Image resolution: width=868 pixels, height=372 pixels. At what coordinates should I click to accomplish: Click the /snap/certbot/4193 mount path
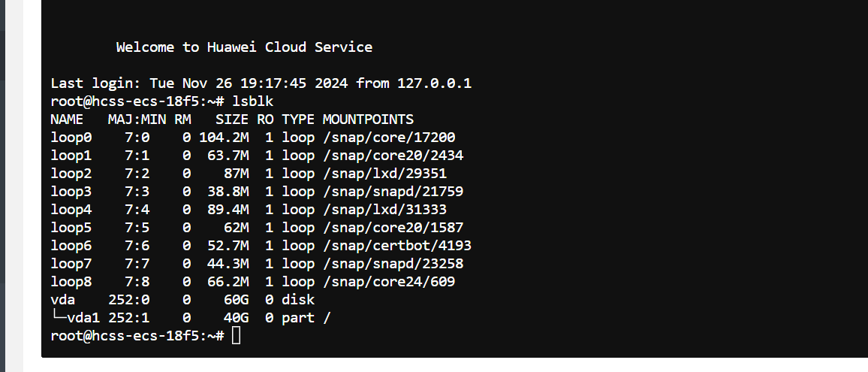tap(397, 246)
